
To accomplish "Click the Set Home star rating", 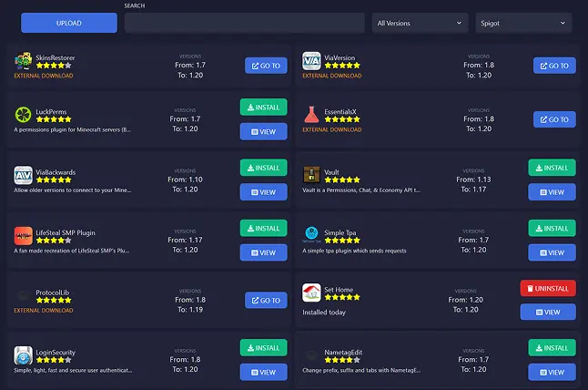I will (342, 297).
